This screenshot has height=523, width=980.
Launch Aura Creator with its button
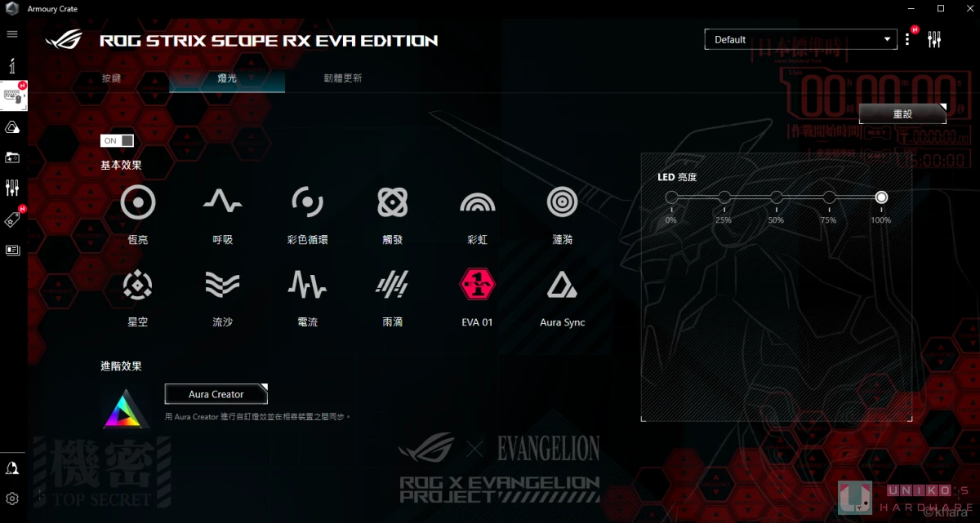216,394
